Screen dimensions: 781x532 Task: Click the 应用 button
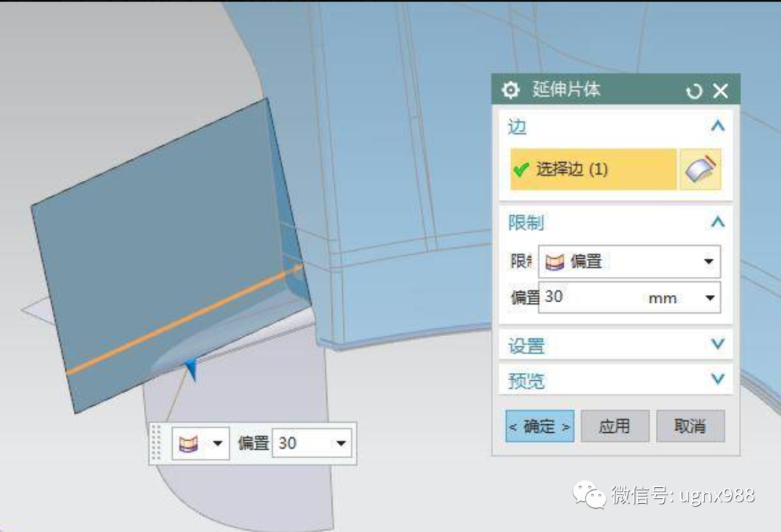pyautogui.click(x=615, y=426)
